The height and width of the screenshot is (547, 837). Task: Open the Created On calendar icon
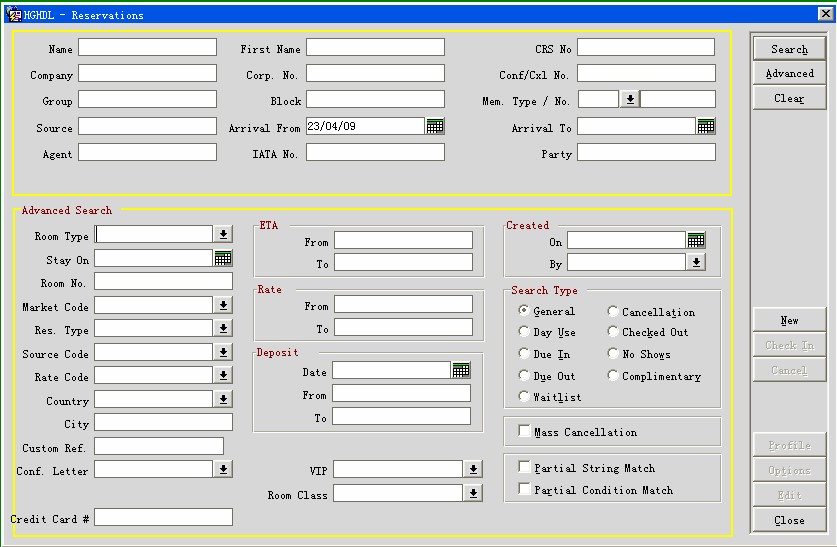696,240
